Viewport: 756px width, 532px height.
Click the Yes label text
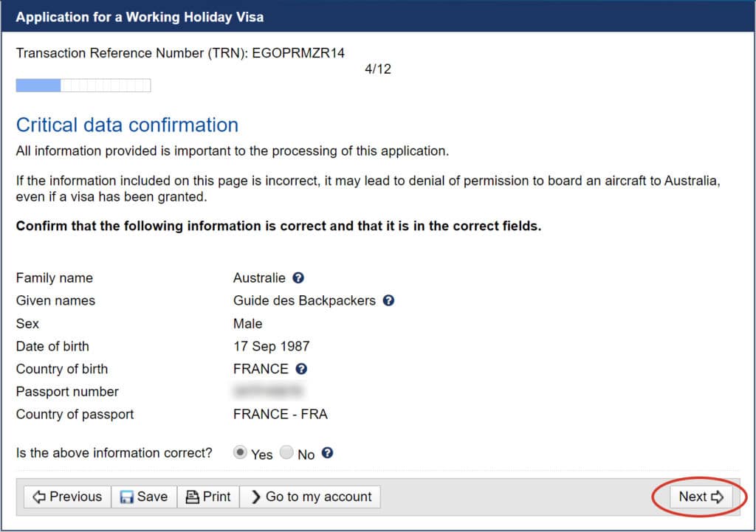click(262, 455)
